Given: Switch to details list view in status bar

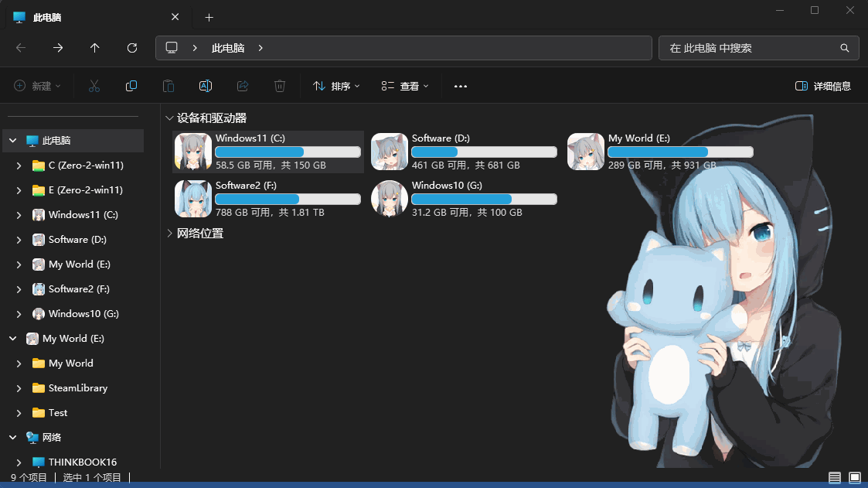Looking at the screenshot, I should pyautogui.click(x=835, y=478).
